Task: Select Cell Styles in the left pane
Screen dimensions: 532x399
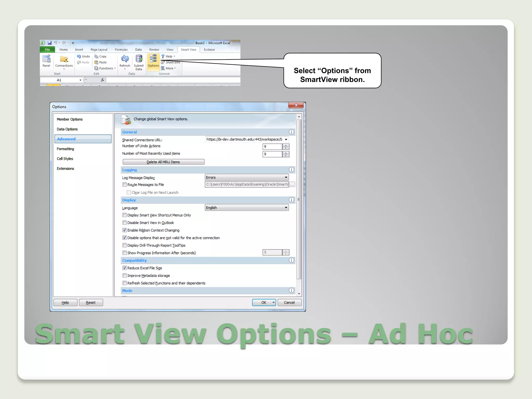Action: pos(83,159)
